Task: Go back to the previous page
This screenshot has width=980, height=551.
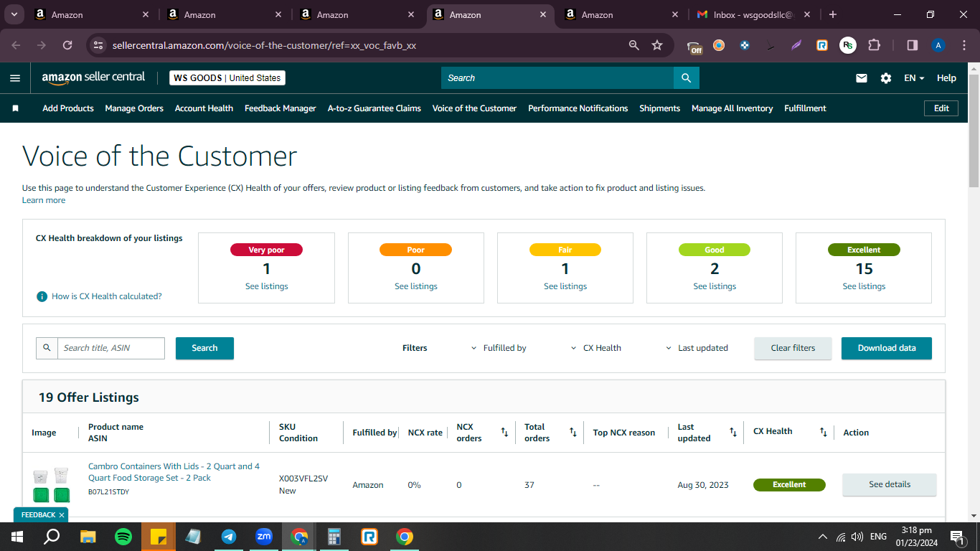Action: [x=16, y=45]
